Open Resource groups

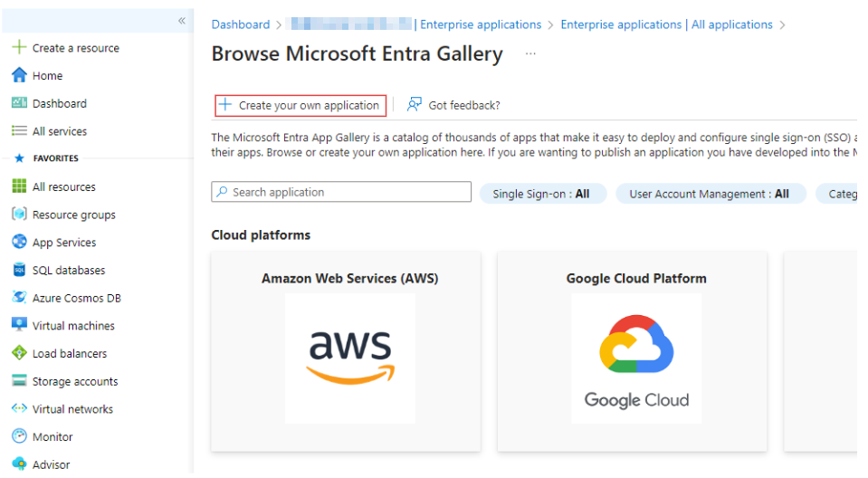pos(73,215)
